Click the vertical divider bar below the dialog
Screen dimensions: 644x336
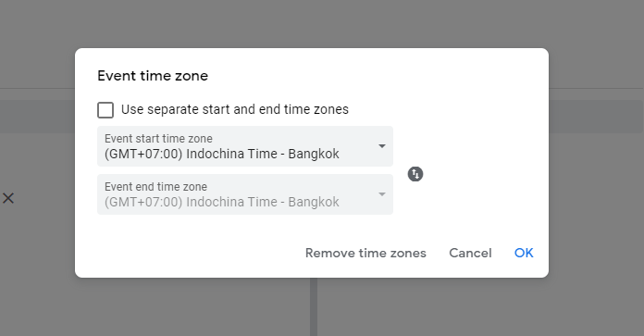pyautogui.click(x=314, y=306)
